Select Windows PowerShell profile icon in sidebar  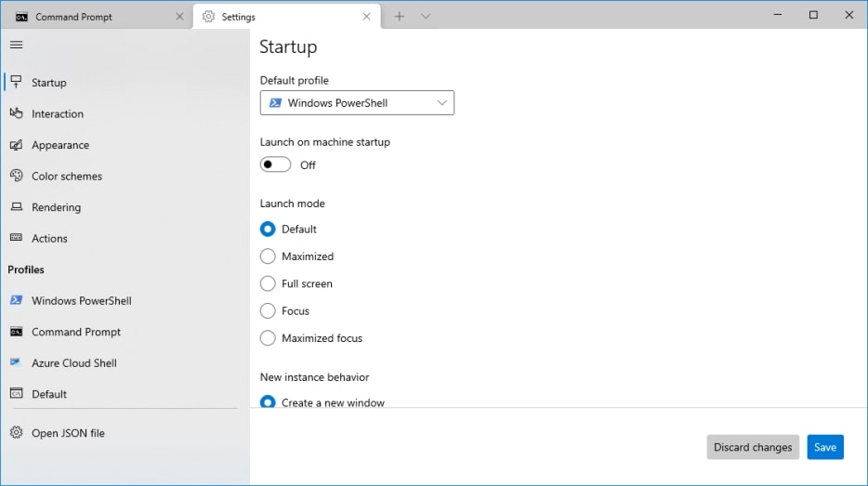16,300
